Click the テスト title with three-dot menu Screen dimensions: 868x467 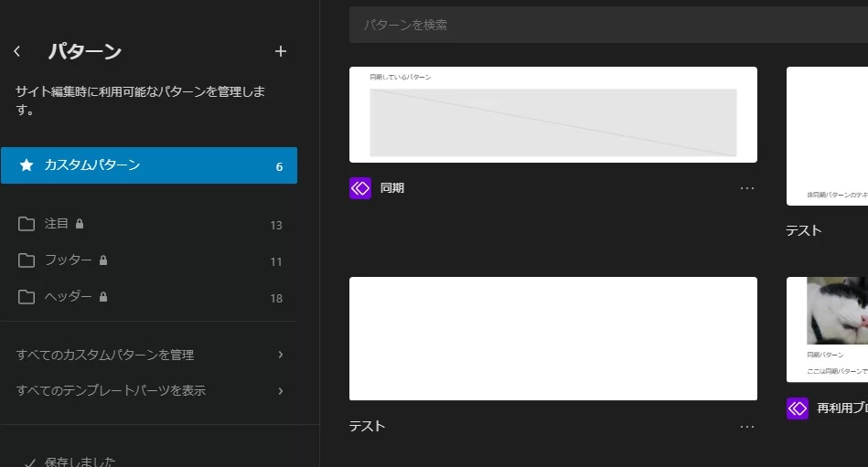367,426
